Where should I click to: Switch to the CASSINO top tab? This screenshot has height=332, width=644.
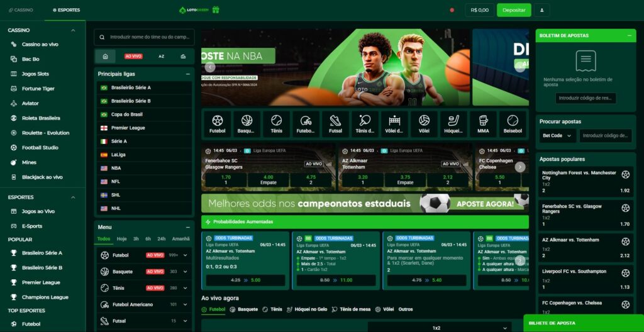(21, 10)
